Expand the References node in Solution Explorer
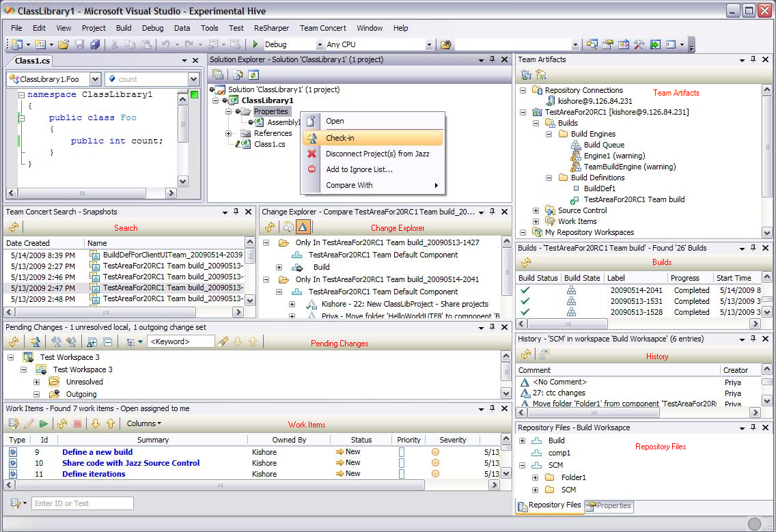This screenshot has width=776, height=532. [x=229, y=133]
